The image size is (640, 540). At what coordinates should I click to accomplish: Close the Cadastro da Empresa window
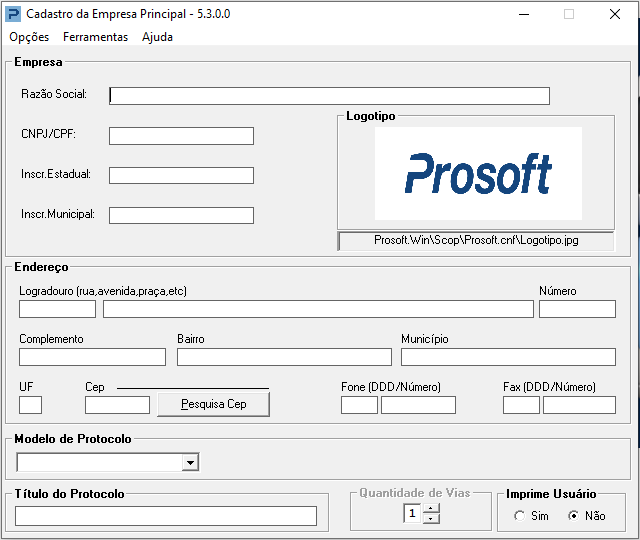point(615,14)
